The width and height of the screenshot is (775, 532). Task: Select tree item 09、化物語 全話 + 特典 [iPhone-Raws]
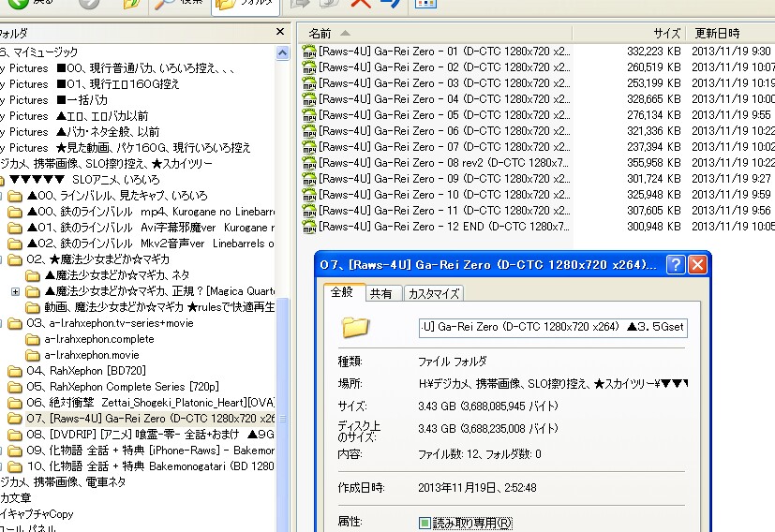[x=150, y=451]
